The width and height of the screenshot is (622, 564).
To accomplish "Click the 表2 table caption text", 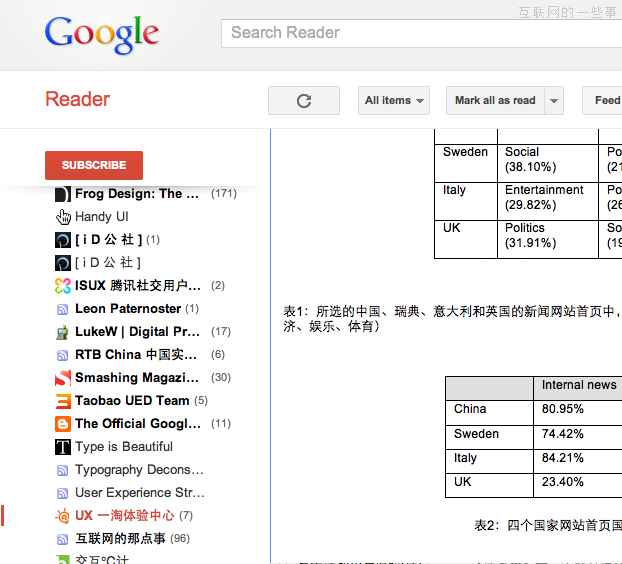I will pyautogui.click(x=548, y=526).
